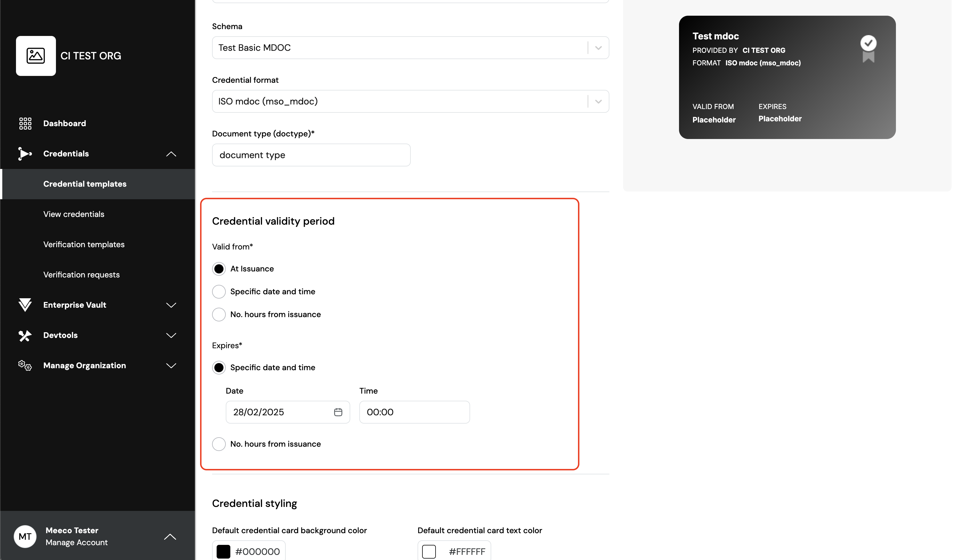
Task: Click the Credentials menu label
Action: (x=66, y=154)
